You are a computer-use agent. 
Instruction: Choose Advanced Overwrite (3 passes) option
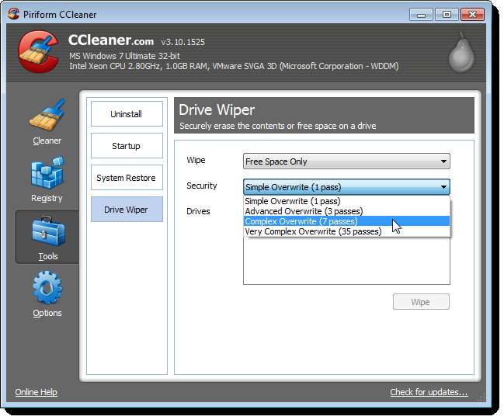click(303, 211)
